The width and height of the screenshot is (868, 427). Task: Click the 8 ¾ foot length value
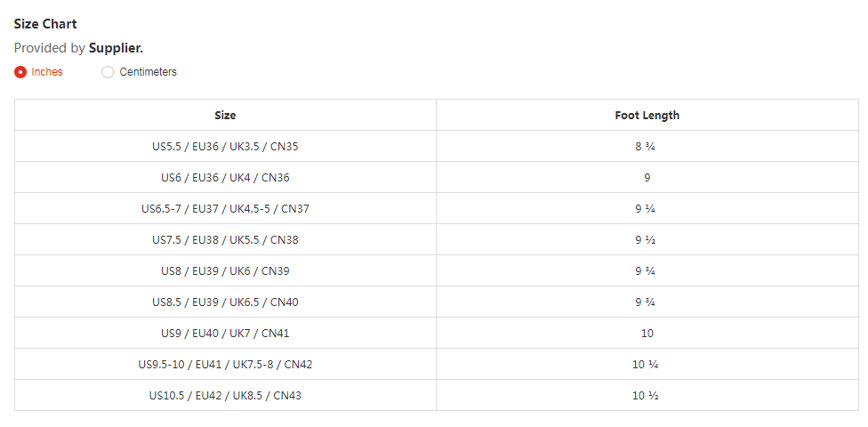[x=647, y=147]
